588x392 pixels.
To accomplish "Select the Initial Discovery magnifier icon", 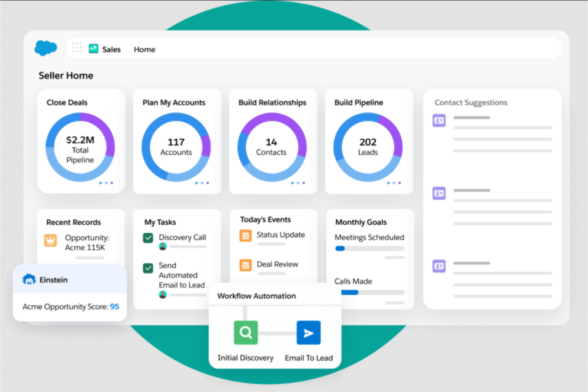I will [246, 333].
